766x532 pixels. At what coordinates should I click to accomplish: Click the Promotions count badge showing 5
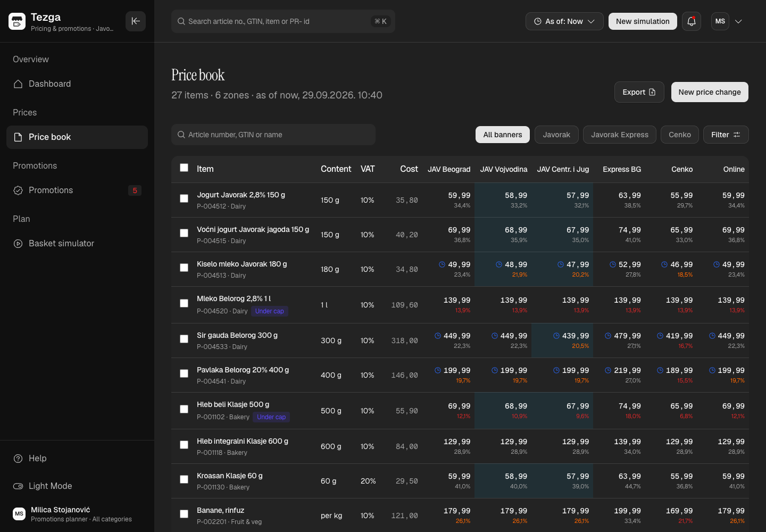135,190
